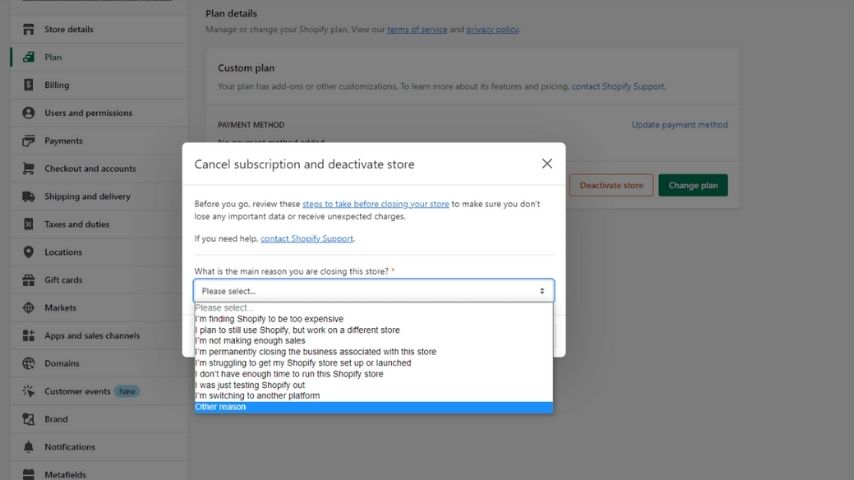Screen dimensions: 854x480
Task: Click the Store details storefront icon
Action: [x=28, y=29]
